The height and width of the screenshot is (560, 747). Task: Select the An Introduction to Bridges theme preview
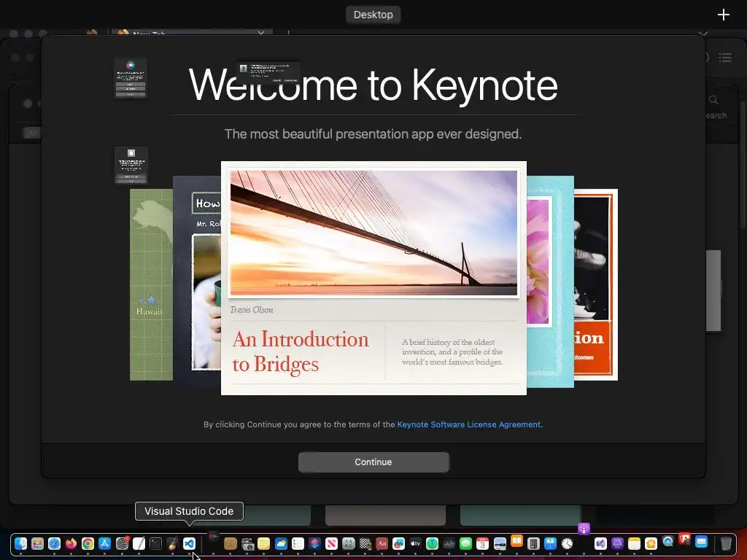[373, 278]
